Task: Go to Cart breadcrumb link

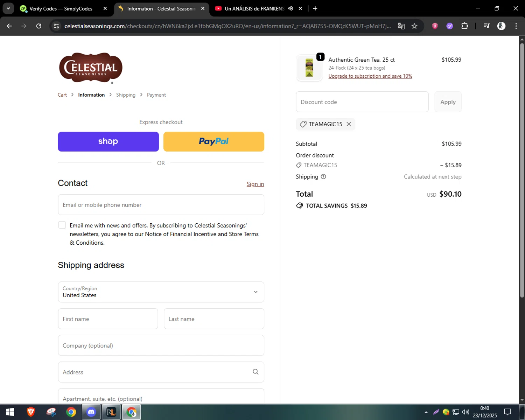Action: point(62,95)
